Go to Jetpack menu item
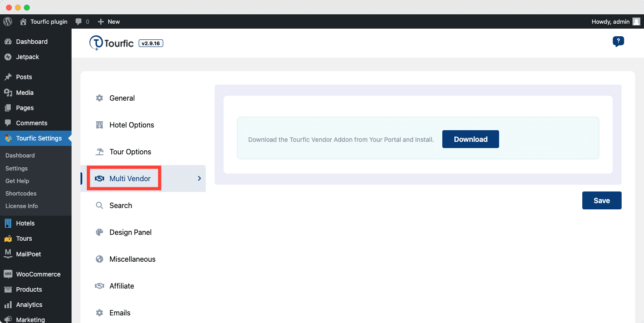 36,57
